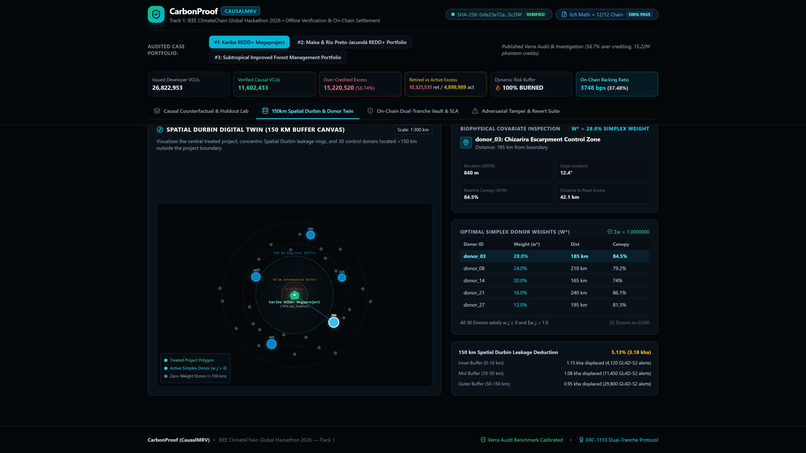Click the warning triangle icon on the Adversarial Tamper tab

coord(475,111)
